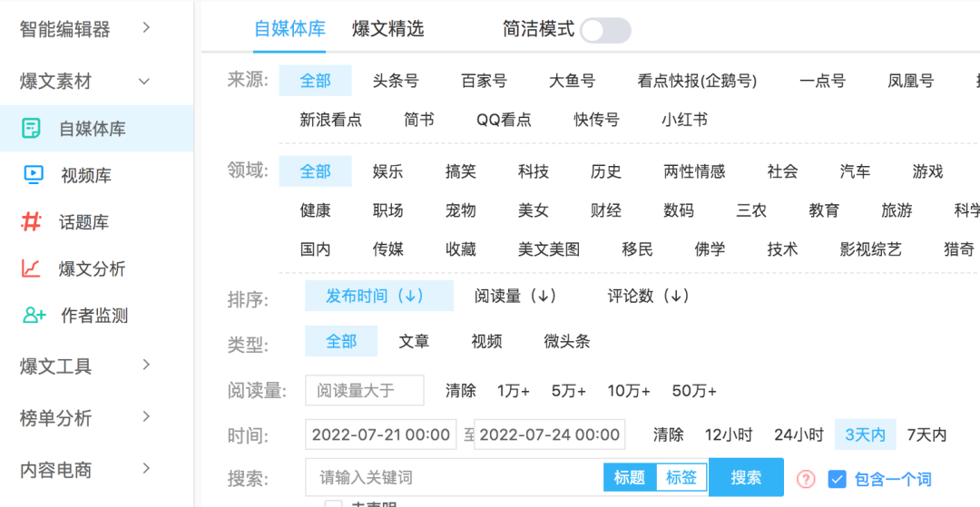Choose the 两性情感 field
Viewport: 980px width, 507px height.
point(694,171)
